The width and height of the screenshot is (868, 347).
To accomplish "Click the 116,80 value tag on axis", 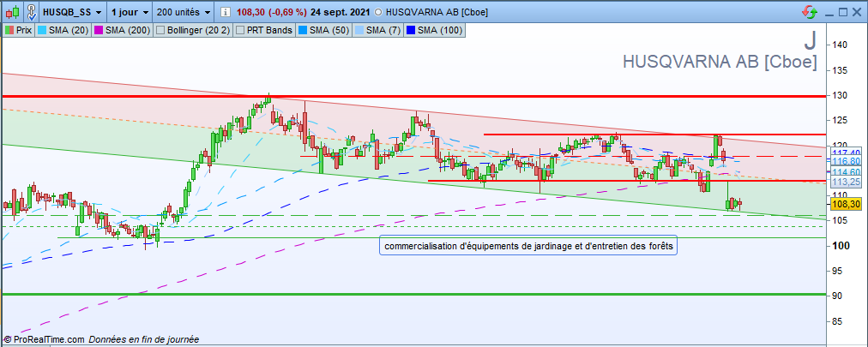I will click(844, 161).
